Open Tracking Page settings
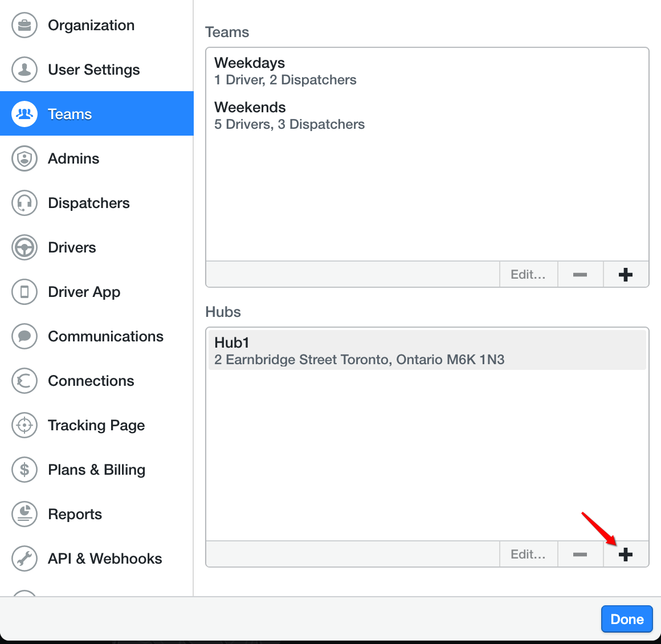This screenshot has width=661, height=644. [96, 425]
